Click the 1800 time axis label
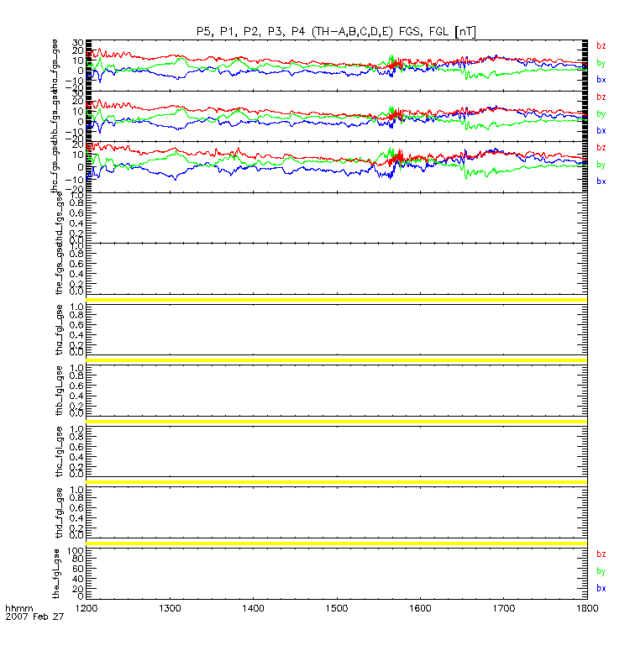This screenshot has height=672, width=630. pos(587,608)
